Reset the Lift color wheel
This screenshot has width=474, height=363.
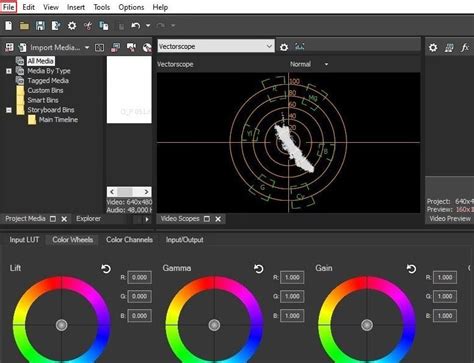click(106, 269)
